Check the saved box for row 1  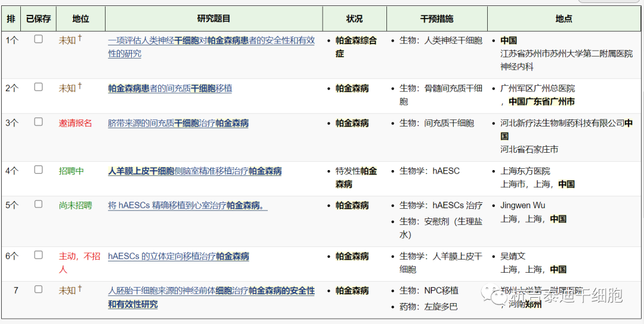tap(38, 39)
